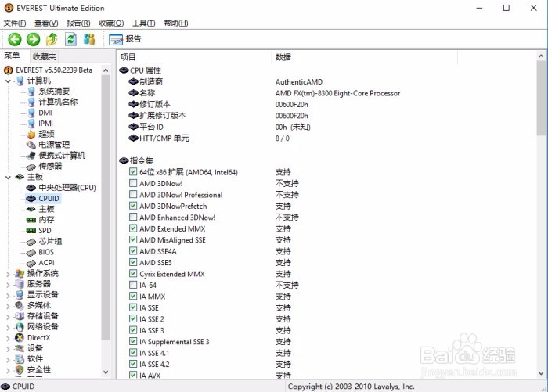Click the EVEREST v5.50.2239 Beta root node
Screen dimensions: 548x392
pyautogui.click(x=54, y=70)
